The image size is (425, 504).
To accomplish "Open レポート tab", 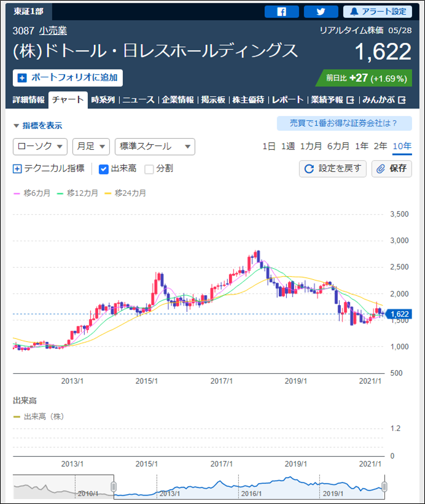I will [x=287, y=99].
